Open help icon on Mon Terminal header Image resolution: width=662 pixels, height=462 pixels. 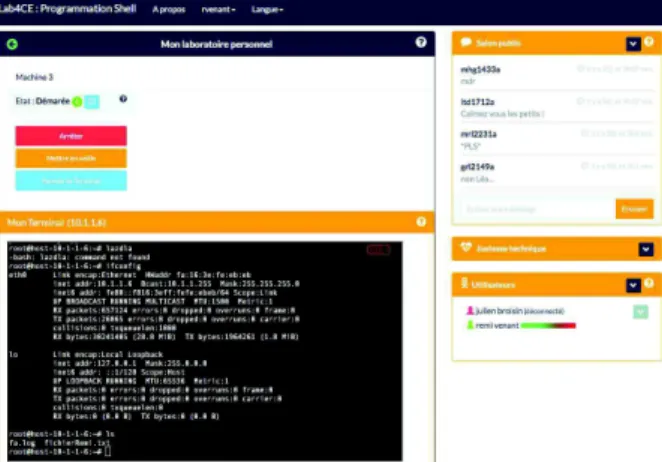[421, 222]
